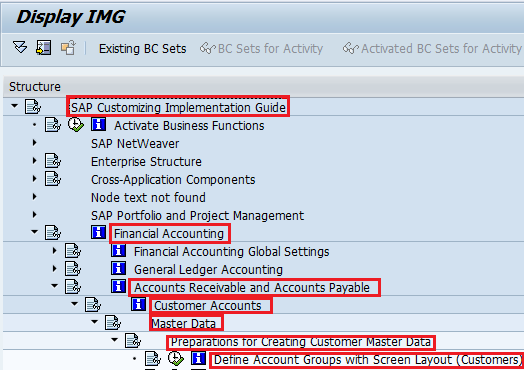The width and height of the screenshot is (524, 370).
Task: Open documentation icon for Financial Accounting Global Settings
Action: point(73,251)
